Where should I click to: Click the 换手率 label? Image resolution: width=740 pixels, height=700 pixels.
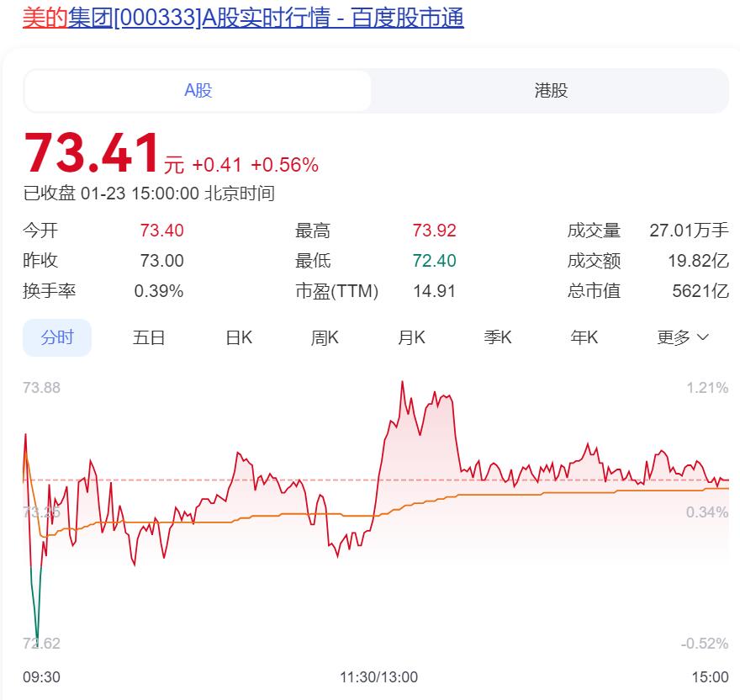49,291
